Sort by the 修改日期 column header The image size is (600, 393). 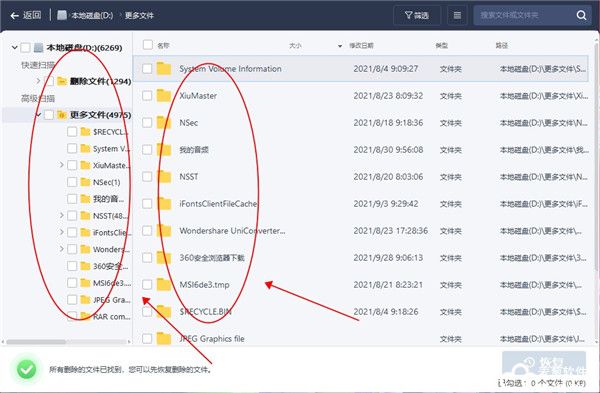pyautogui.click(x=361, y=46)
